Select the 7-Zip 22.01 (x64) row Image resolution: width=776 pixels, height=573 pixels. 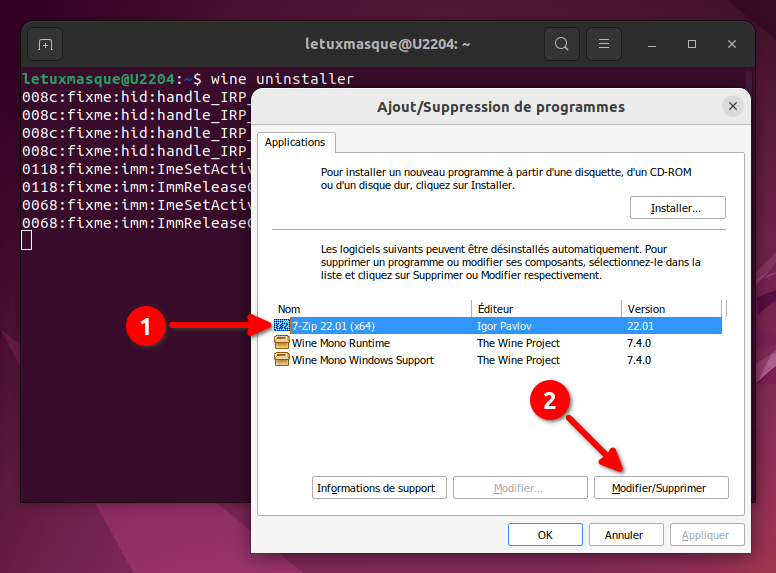point(497,326)
